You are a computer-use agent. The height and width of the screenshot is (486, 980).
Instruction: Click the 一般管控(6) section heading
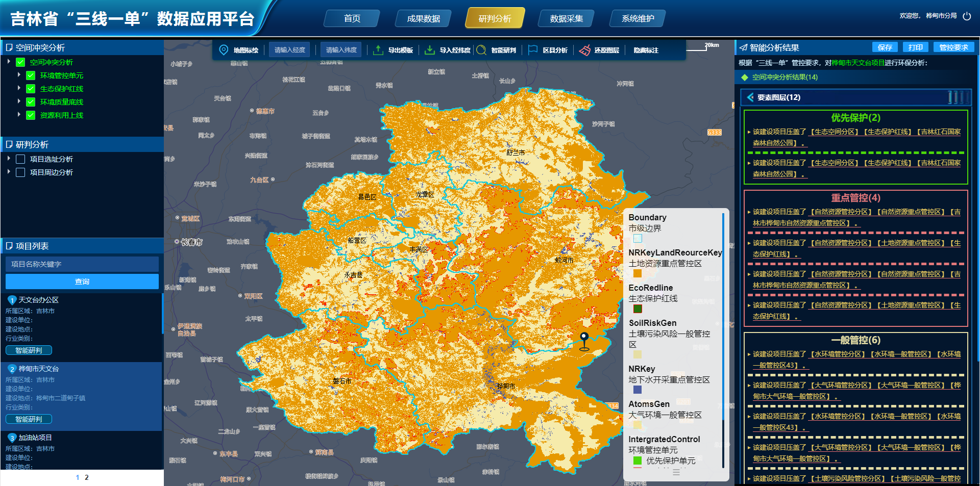point(855,340)
